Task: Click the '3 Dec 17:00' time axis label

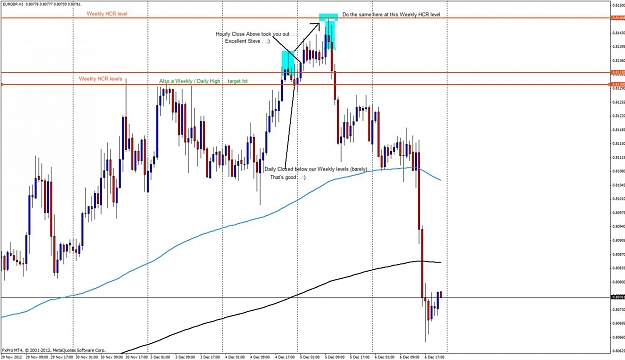Action: pos(210,357)
